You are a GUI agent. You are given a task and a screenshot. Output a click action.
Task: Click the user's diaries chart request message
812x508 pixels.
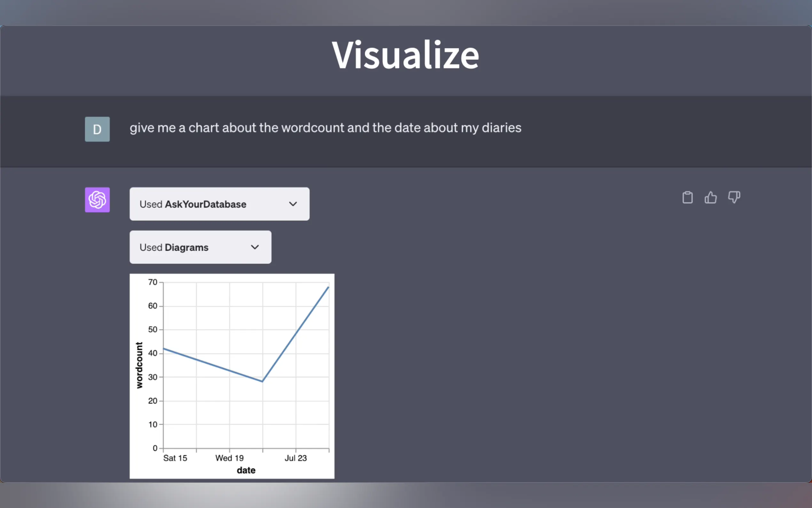tap(325, 128)
